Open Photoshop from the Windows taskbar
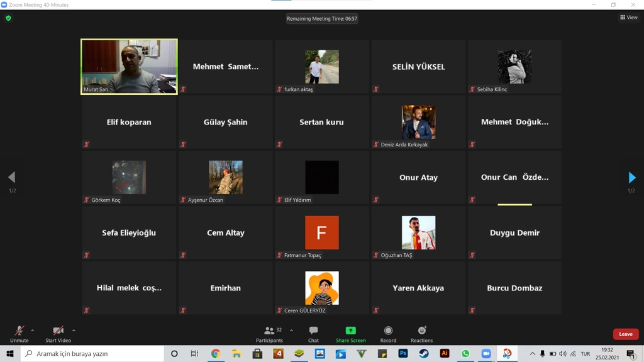This screenshot has width=644, height=362. pos(403,354)
